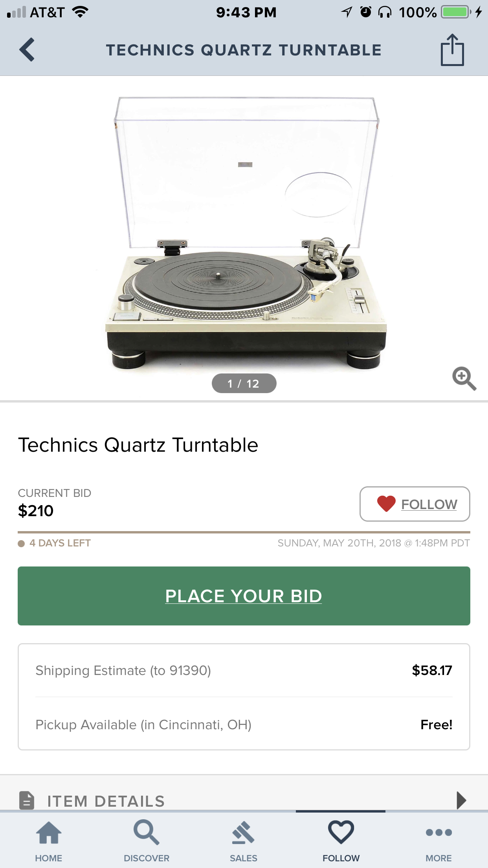
Task: Tap the Shipping Estimate row
Action: click(x=244, y=670)
